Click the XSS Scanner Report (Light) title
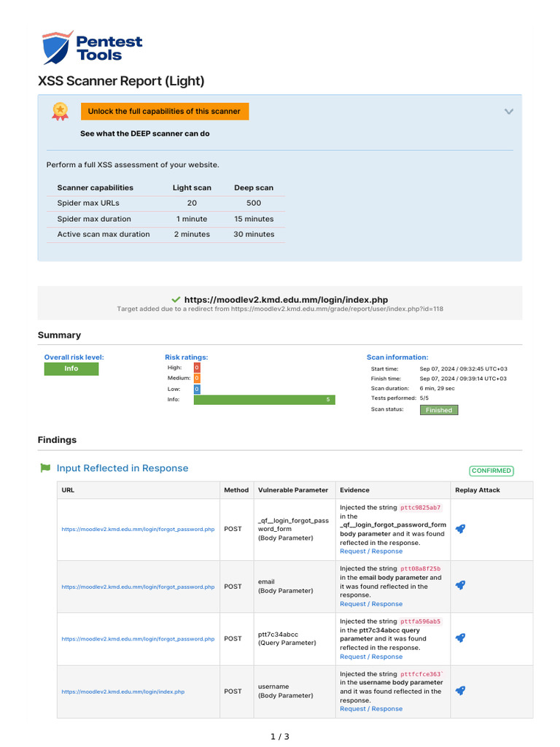The height and width of the screenshot is (747, 560). (x=121, y=81)
